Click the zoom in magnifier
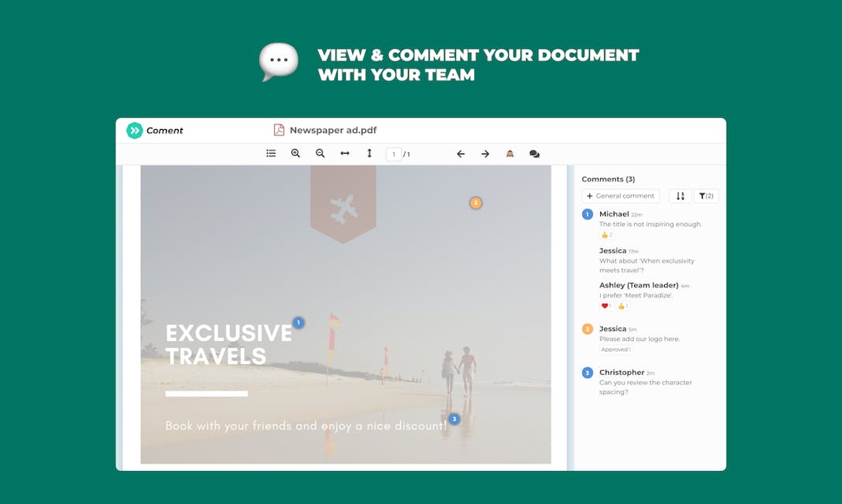 (295, 154)
